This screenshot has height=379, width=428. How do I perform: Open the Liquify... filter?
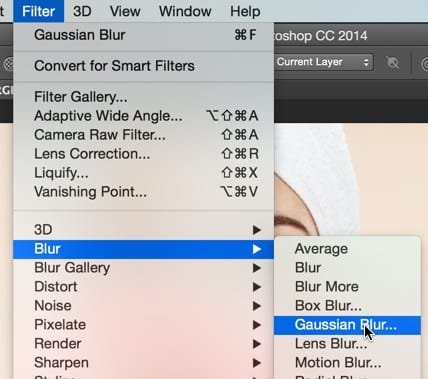(x=143, y=173)
